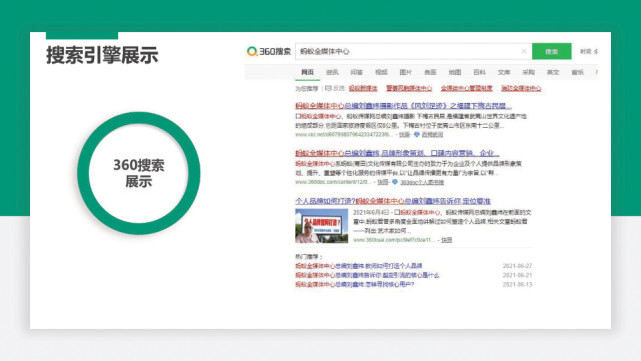641x361 pixels.
Task: Open hot recommendation 核心是什么 dated 2021-06-21
Action: [x=367, y=275]
